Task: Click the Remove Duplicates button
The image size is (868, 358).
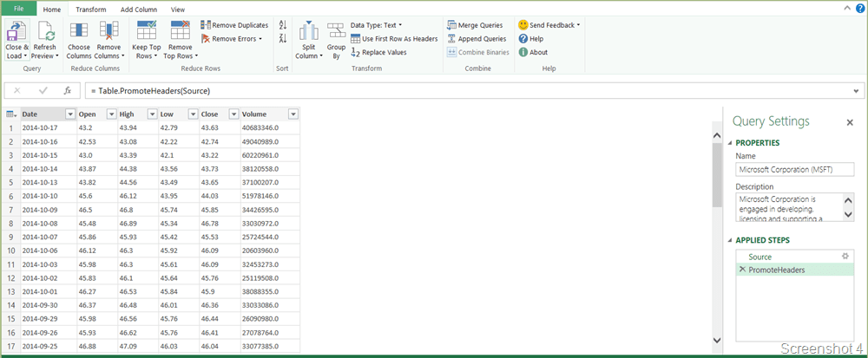Action: (234, 25)
